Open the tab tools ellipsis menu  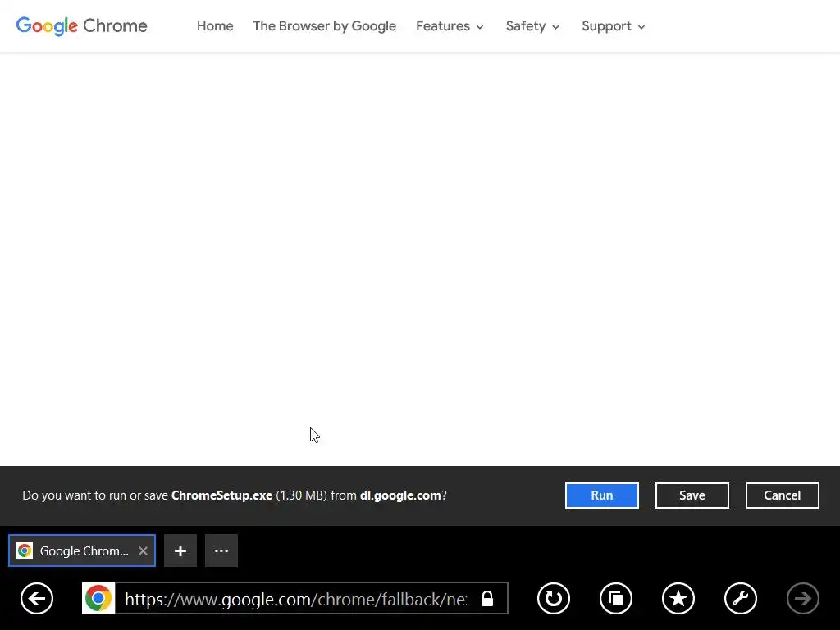pyautogui.click(x=221, y=550)
